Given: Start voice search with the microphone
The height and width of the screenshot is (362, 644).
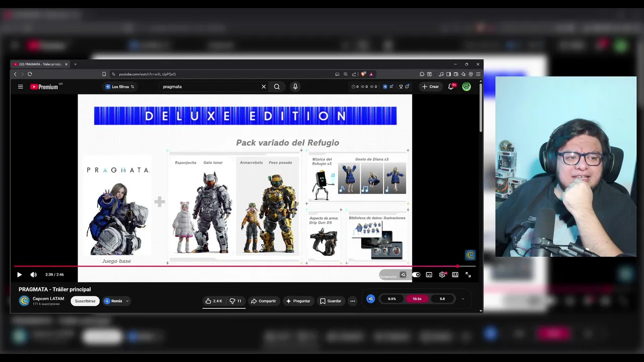Looking at the screenshot, I should coord(295,86).
